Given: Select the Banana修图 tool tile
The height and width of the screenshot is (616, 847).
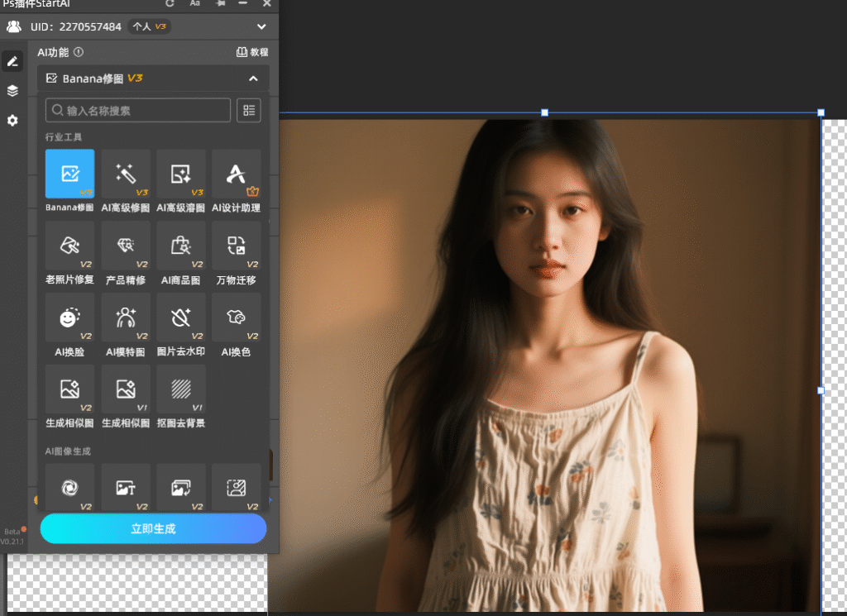Looking at the screenshot, I should (69, 174).
